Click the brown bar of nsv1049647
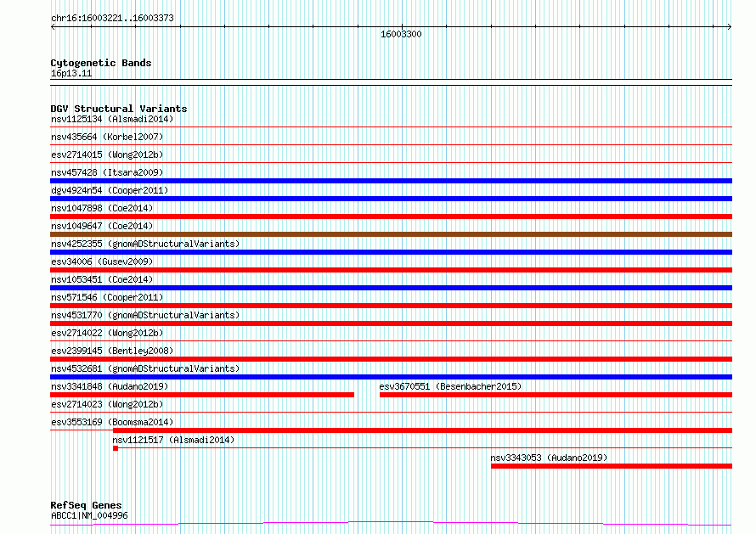The image size is (756, 534). 391,234
